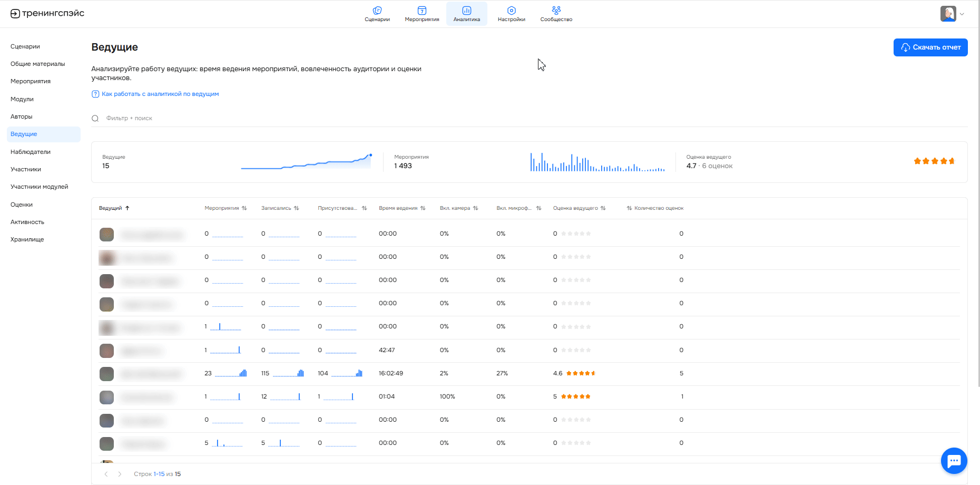Click the Скачать отчет button
The image size is (980, 485).
[930, 47]
